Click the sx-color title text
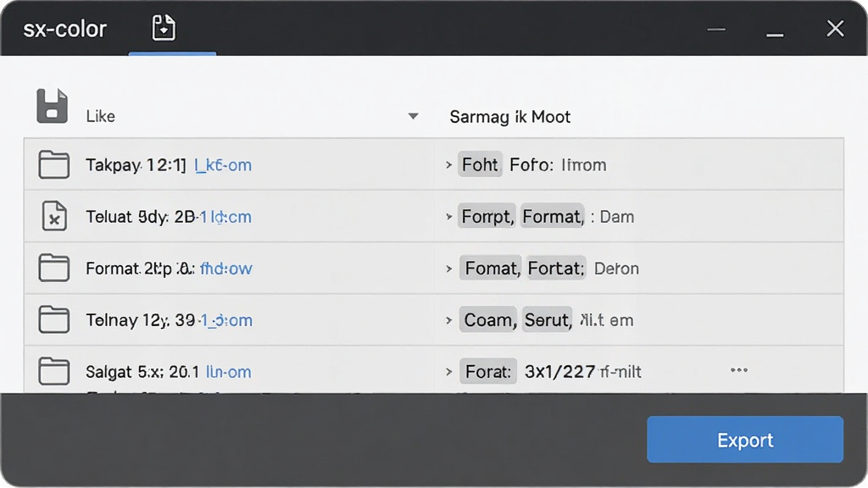Image resolution: width=868 pixels, height=488 pixels. (64, 29)
